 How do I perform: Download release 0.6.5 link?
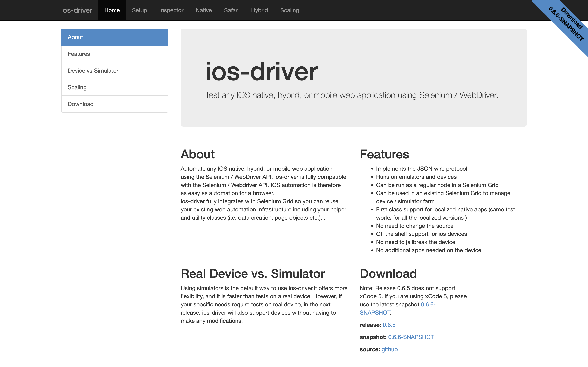(389, 325)
